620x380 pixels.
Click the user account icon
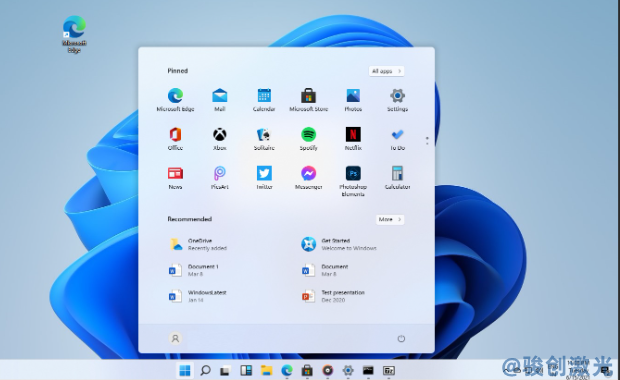pos(175,338)
